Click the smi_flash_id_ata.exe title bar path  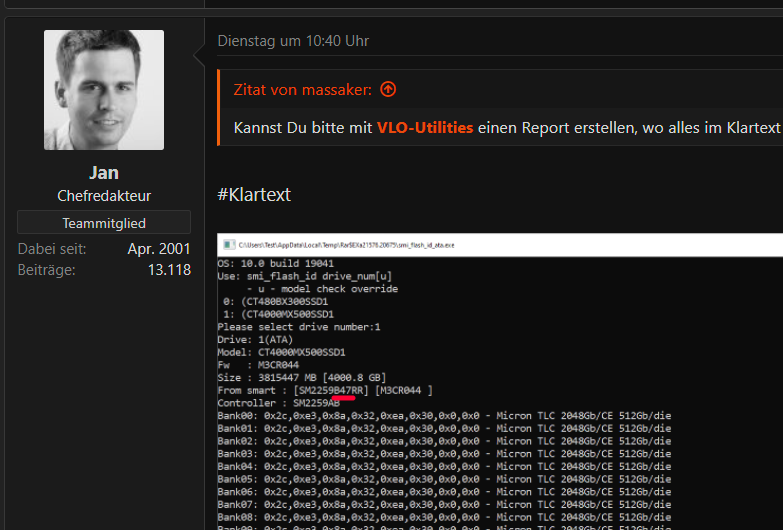click(x=347, y=245)
